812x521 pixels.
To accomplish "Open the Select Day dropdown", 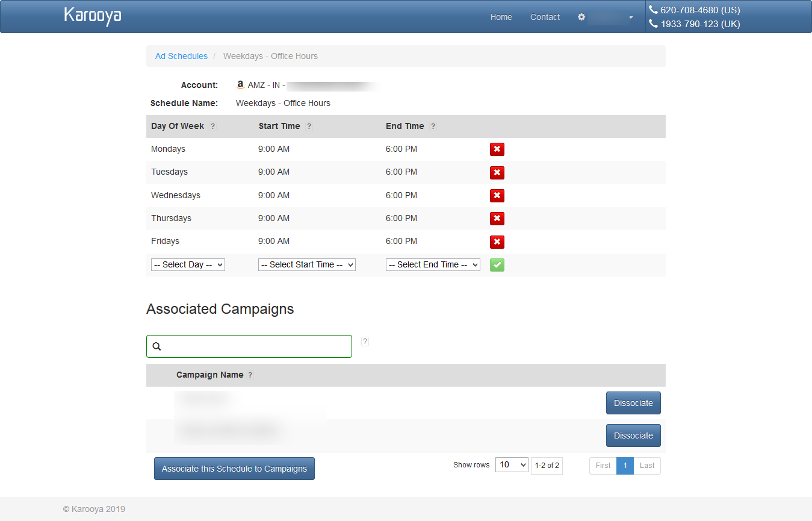I will point(188,265).
